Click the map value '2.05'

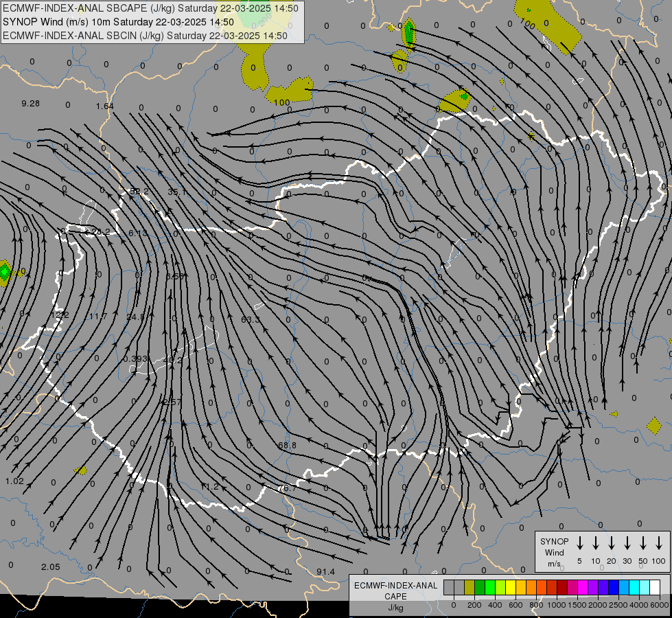tap(51, 567)
